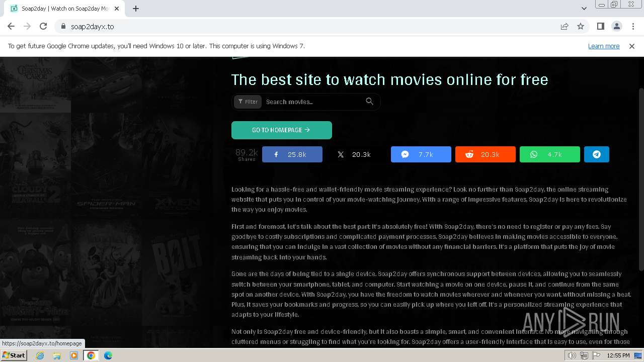Launch Internet Explorer from taskbar
Viewport: 644px width, 362px height.
(40, 355)
